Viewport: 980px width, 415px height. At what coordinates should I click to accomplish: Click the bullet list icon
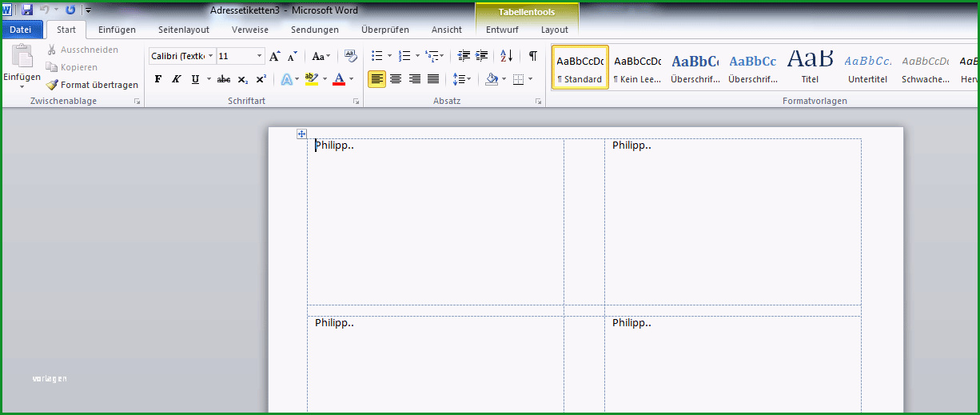point(377,56)
